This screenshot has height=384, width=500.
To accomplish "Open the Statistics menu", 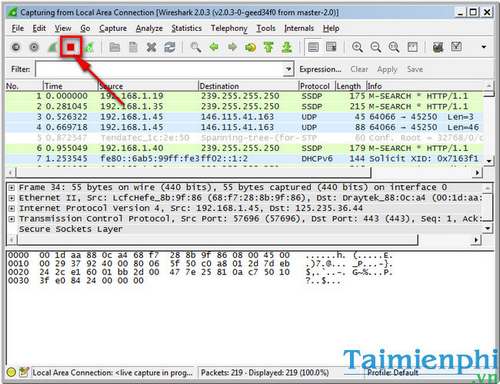I will click(186, 28).
